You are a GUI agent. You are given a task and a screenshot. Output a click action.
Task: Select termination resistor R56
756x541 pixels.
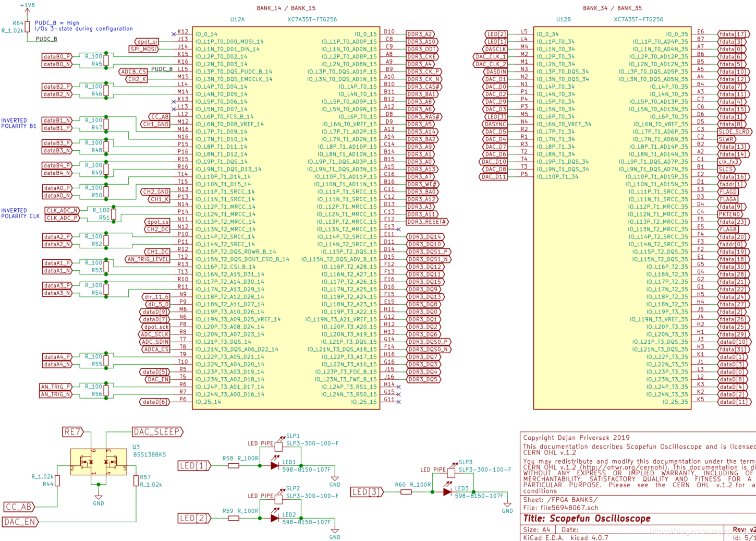106,391
